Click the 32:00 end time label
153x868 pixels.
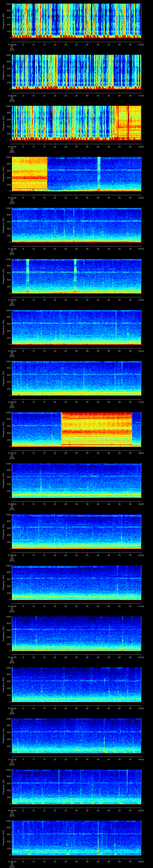tap(141, 147)
